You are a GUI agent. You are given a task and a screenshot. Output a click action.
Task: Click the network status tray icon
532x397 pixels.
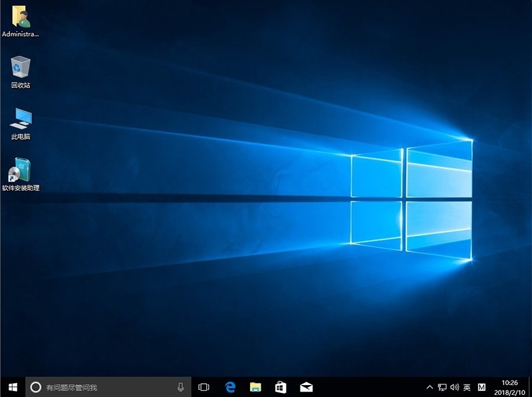tap(442, 386)
